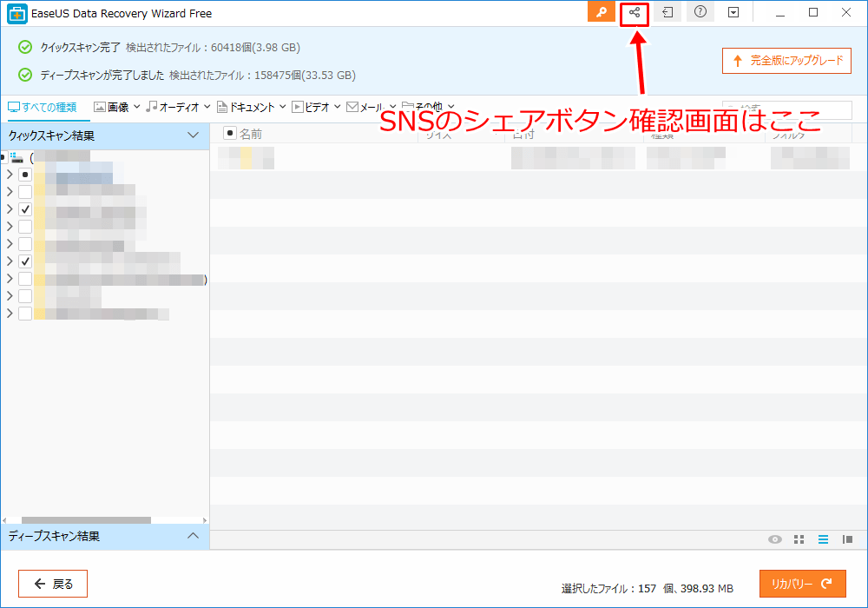Viewport: 868px width, 608px height.
Task: Toggle the select-all checkbox beside 名前
Action: (x=230, y=133)
